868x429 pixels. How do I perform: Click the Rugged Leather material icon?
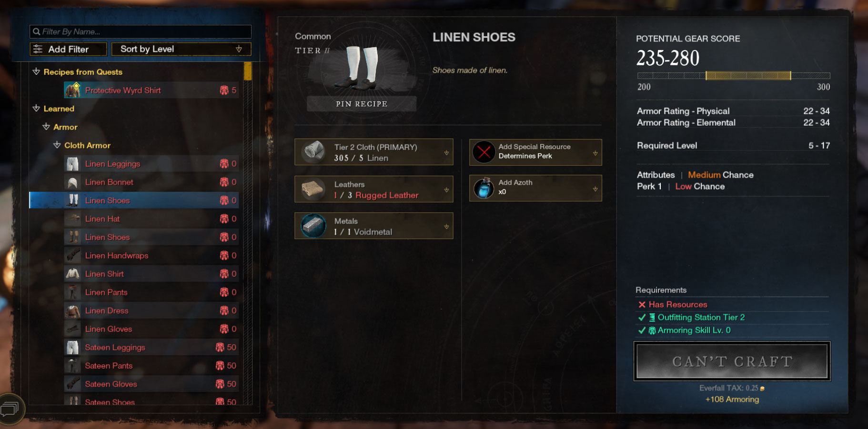click(313, 189)
